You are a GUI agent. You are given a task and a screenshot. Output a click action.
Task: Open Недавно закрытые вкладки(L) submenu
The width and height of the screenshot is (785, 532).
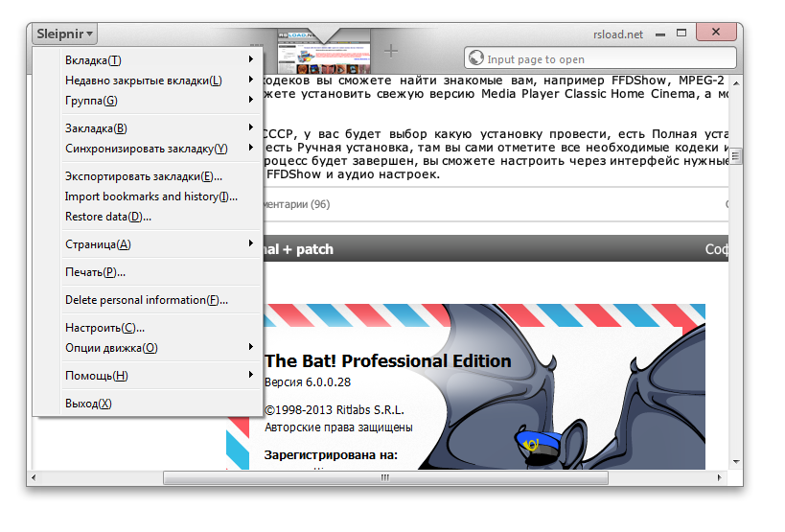click(149, 81)
